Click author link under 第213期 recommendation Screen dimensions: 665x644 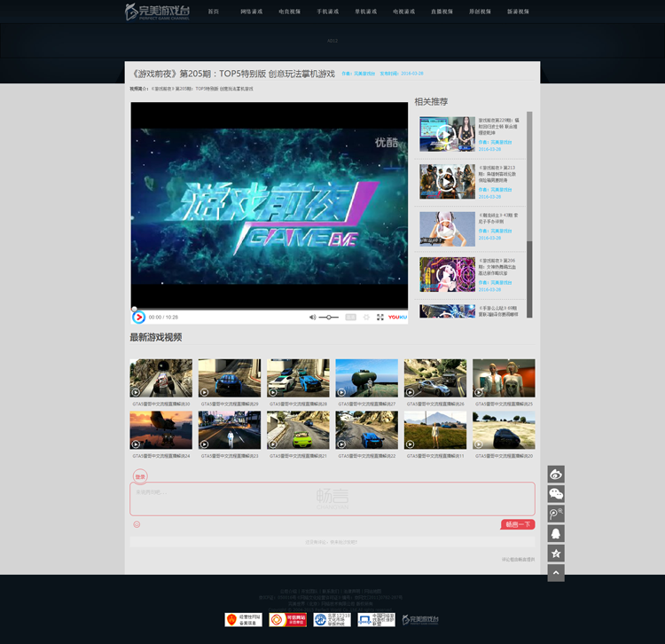tap(495, 190)
